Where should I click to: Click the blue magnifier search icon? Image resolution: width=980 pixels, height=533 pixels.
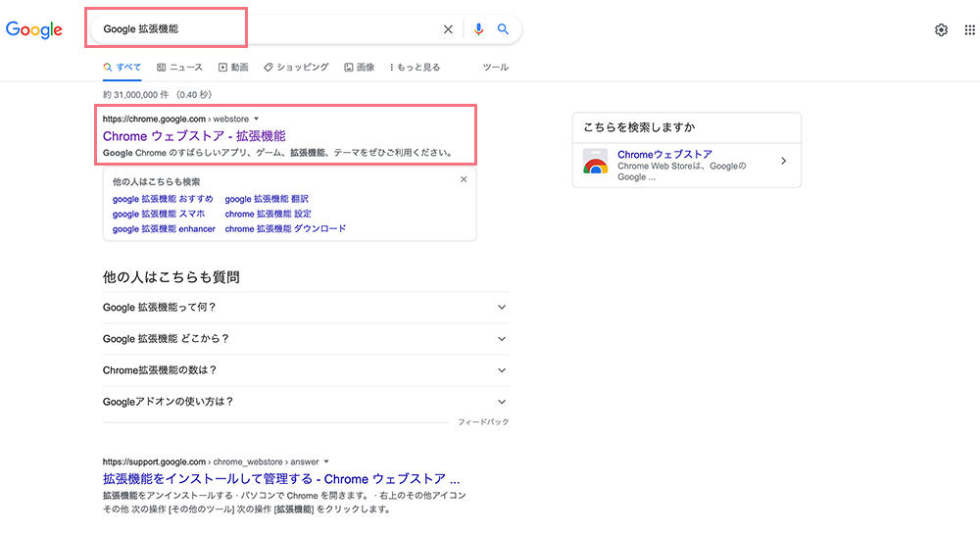[x=503, y=29]
